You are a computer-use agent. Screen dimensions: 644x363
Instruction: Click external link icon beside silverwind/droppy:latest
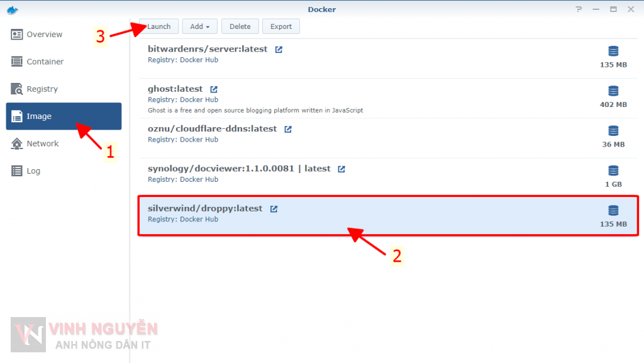point(274,209)
